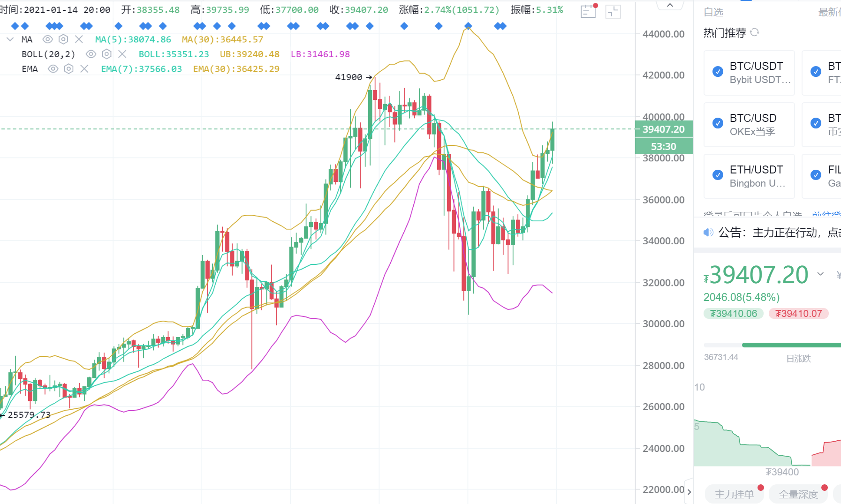Click the green bid price ₮39410.06
841x504 pixels.
click(734, 313)
